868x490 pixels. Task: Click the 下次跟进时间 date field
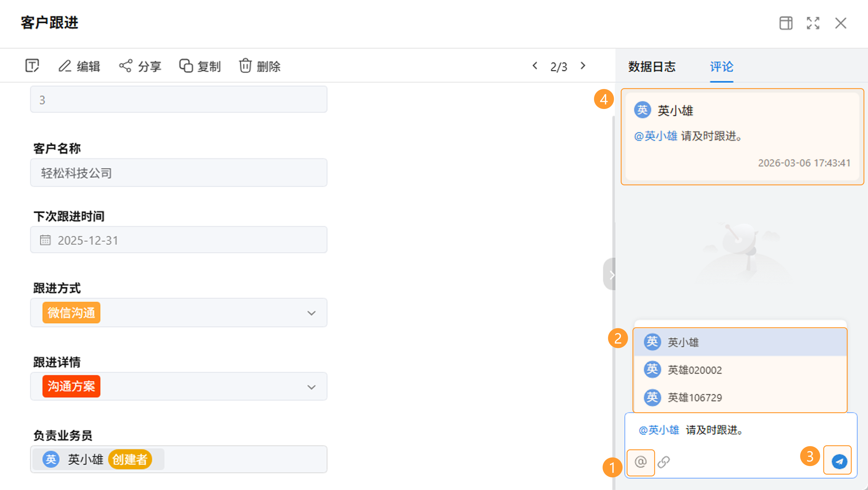click(x=179, y=240)
